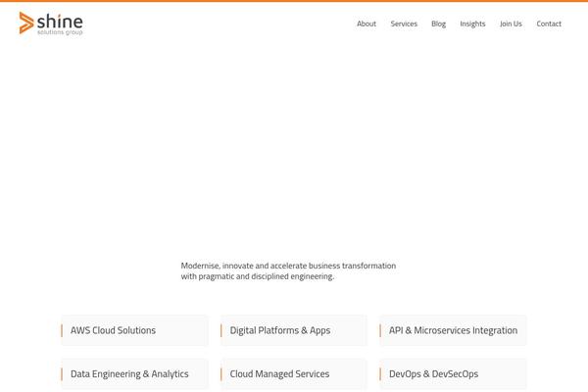The height and width of the screenshot is (392, 588).
Task: Open the Contact page link
Action: click(x=549, y=24)
